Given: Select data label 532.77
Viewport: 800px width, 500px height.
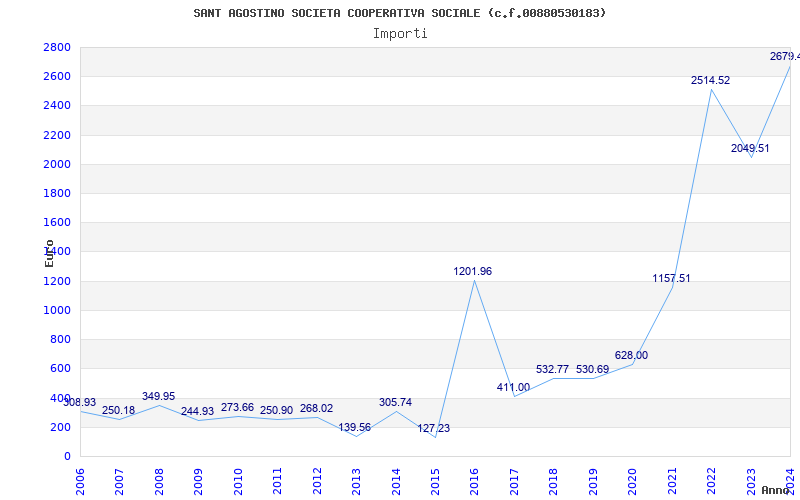Looking at the screenshot, I should click(x=553, y=369).
